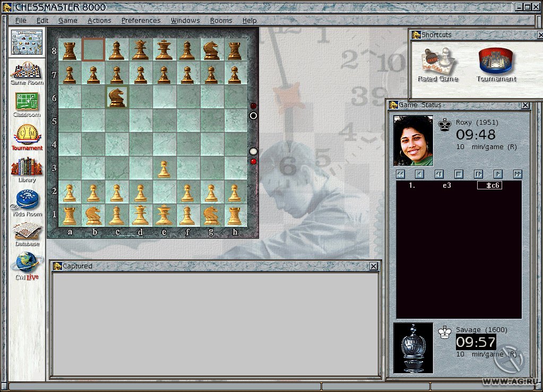Click Roxy's player portrait
Screen dimensions: 543x392
tap(413, 141)
